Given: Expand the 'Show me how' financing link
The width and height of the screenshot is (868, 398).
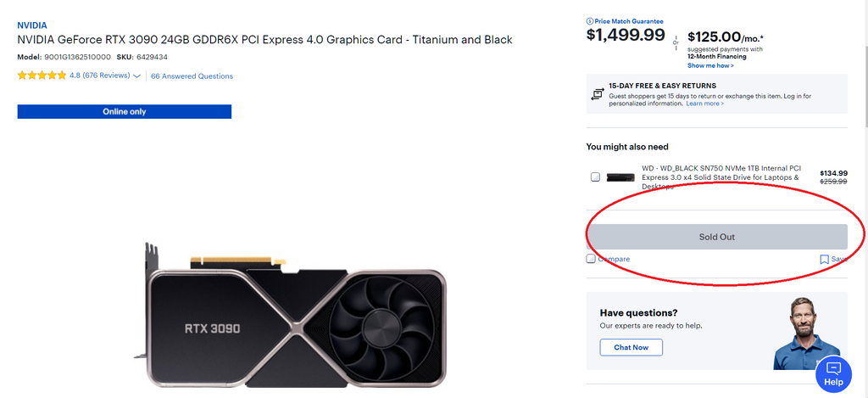Looking at the screenshot, I should [710, 65].
